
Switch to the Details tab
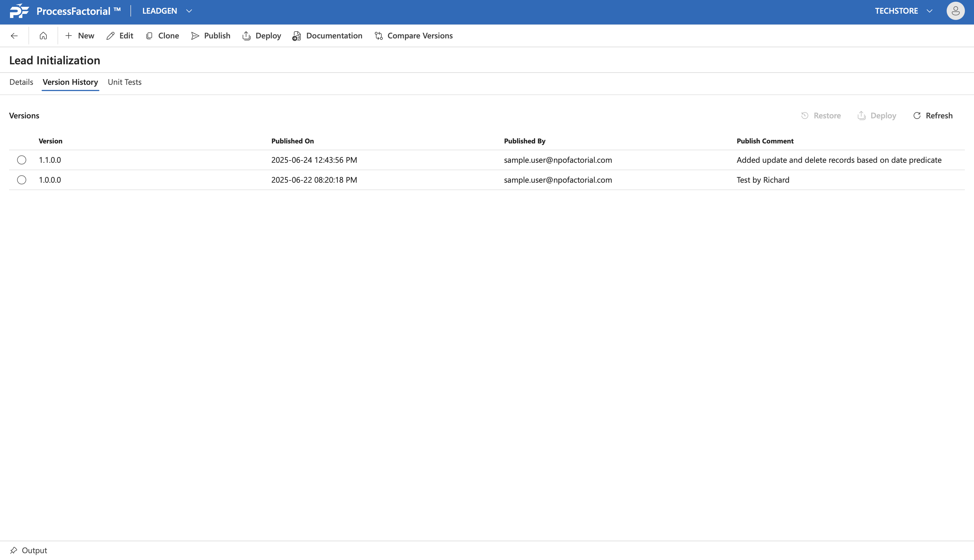point(21,82)
